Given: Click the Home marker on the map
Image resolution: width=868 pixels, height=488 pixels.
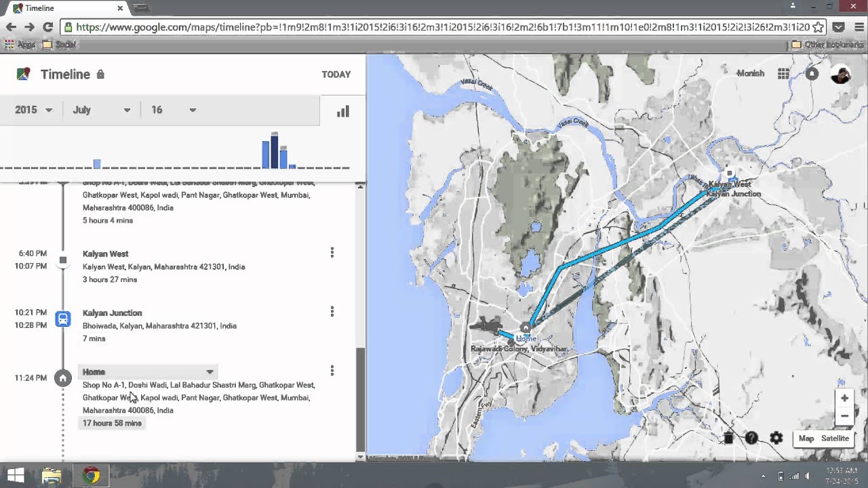Looking at the screenshot, I should (525, 328).
